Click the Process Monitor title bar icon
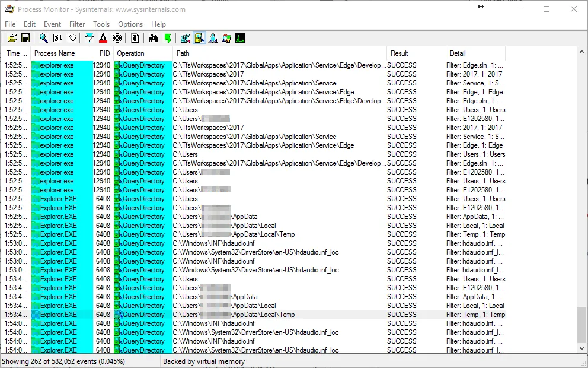 [x=9, y=9]
